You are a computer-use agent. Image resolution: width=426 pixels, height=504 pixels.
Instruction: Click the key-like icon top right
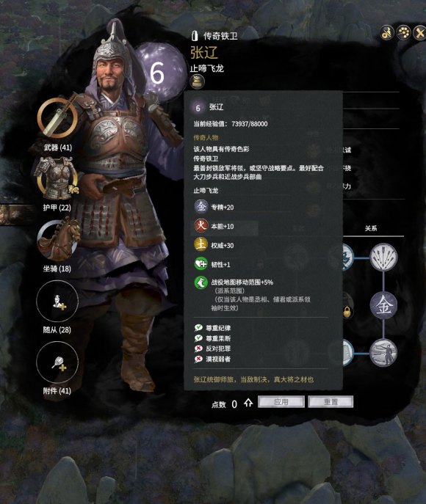click(x=387, y=32)
